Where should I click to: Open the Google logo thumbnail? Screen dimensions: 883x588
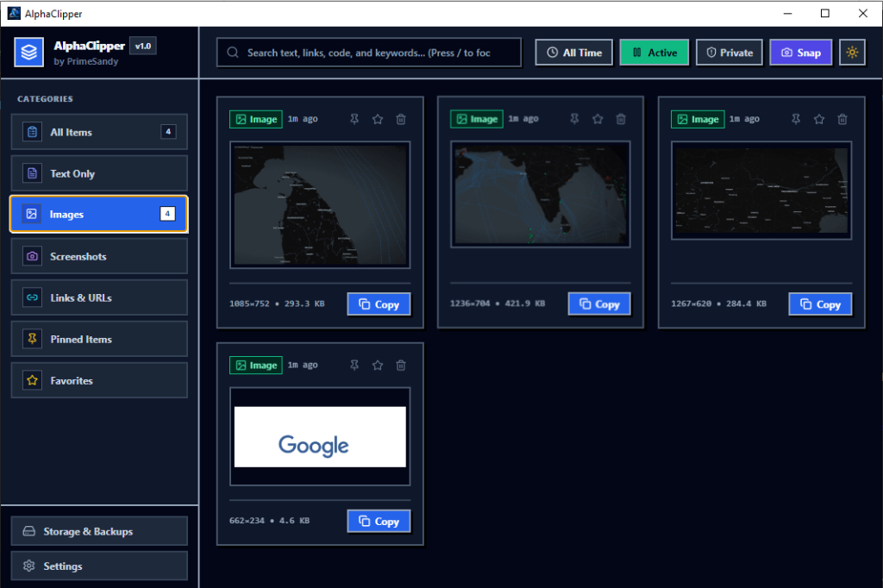(320, 436)
